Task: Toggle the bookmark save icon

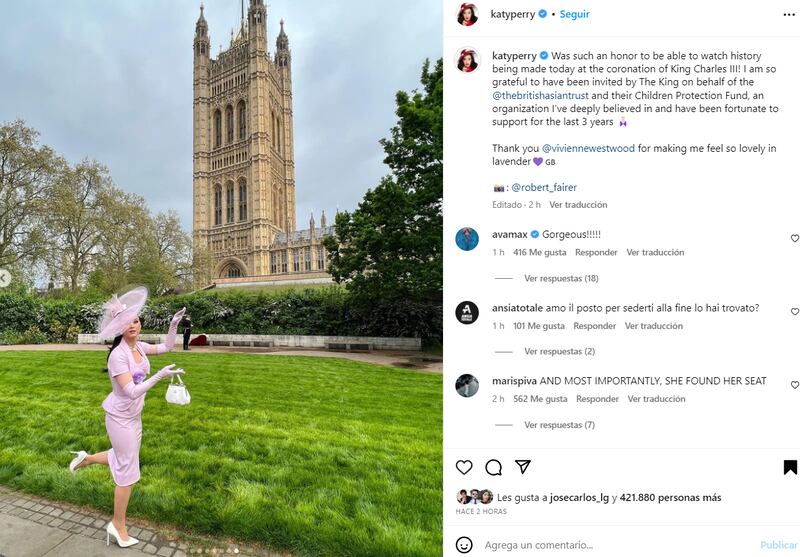Action: click(790, 467)
